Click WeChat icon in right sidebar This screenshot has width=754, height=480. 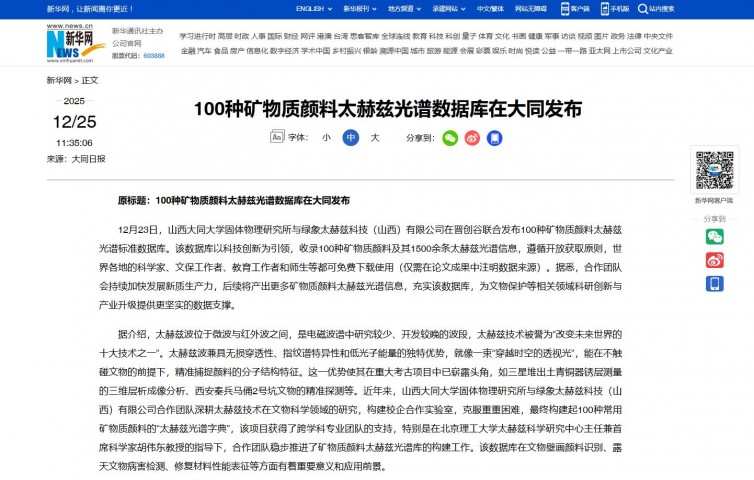click(714, 237)
